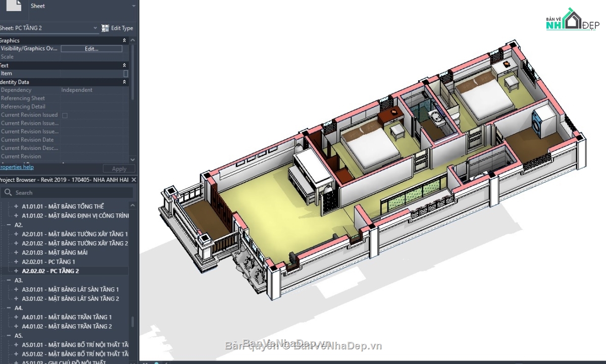Collapse the Identity Data properties section
Image resolution: width=606 pixels, height=364 pixels.
click(x=124, y=82)
